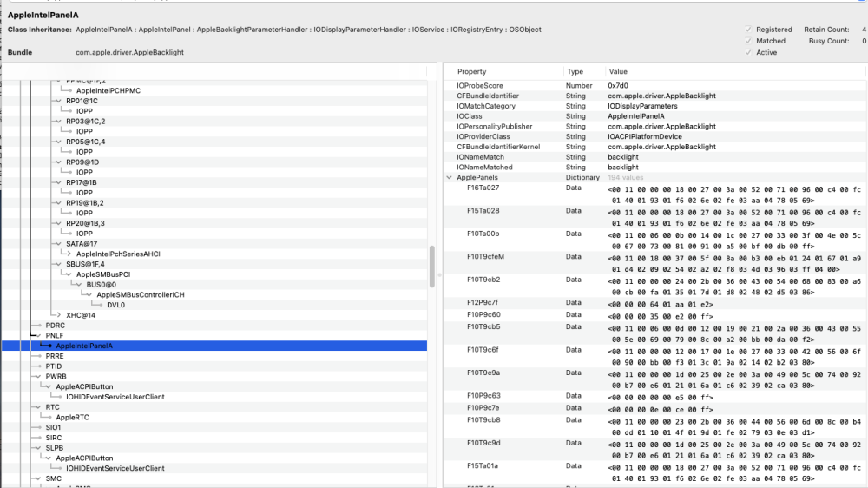
Task: Select the IONameMatched property row
Action: pyautogui.click(x=654, y=168)
